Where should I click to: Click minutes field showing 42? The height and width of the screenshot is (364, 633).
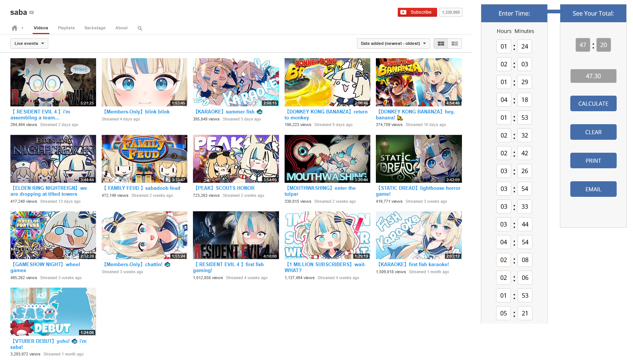pos(525,153)
